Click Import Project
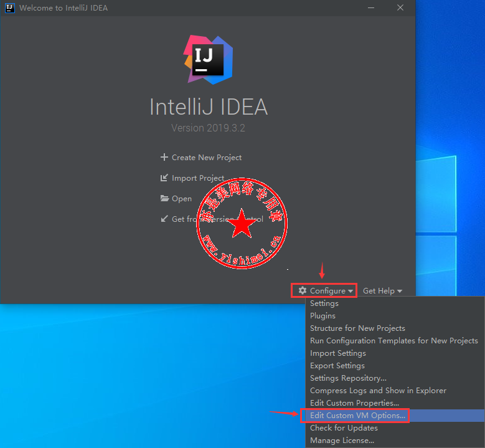Viewport: 485px width, 448px height. (x=197, y=178)
